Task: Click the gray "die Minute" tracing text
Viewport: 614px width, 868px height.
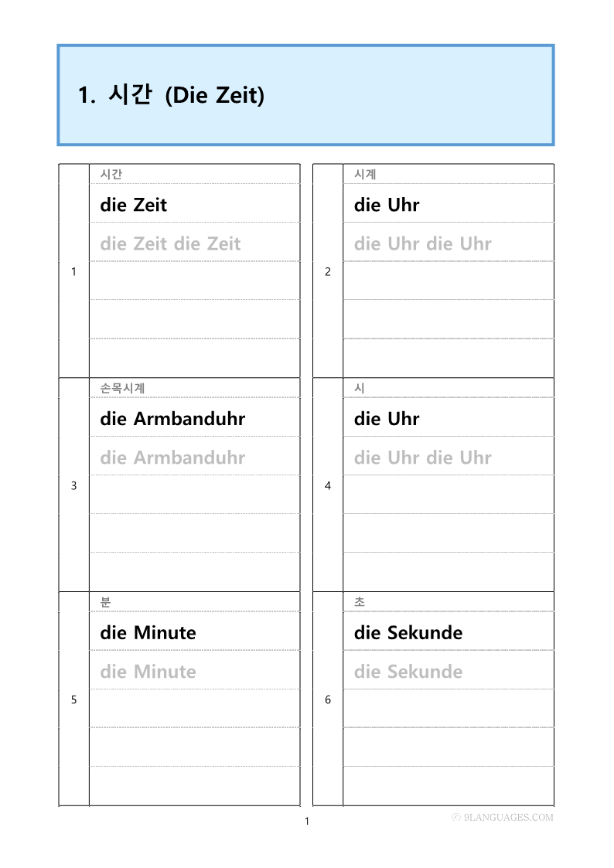Action: [148, 672]
